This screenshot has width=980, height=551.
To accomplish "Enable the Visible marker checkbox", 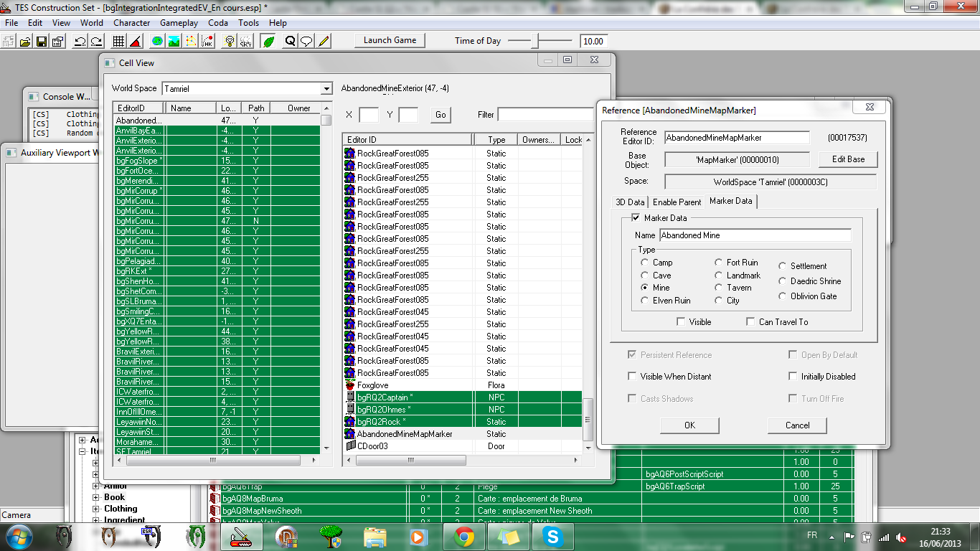I will point(680,322).
